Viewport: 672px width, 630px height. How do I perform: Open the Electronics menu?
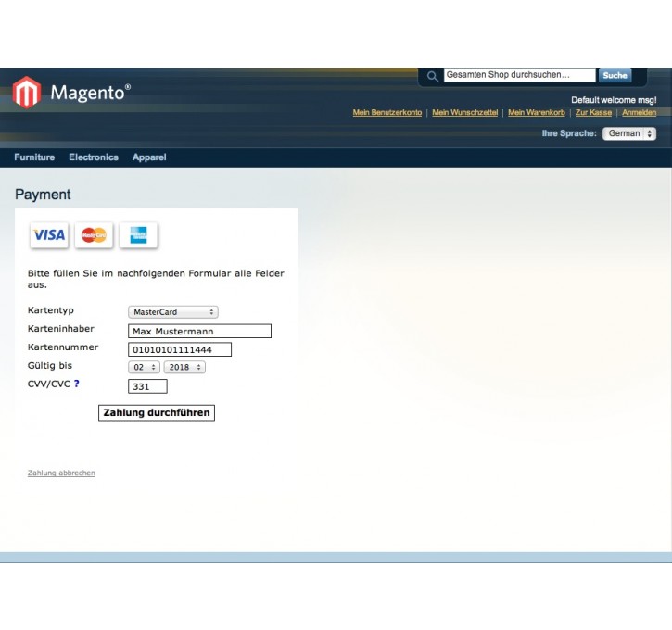click(x=94, y=157)
